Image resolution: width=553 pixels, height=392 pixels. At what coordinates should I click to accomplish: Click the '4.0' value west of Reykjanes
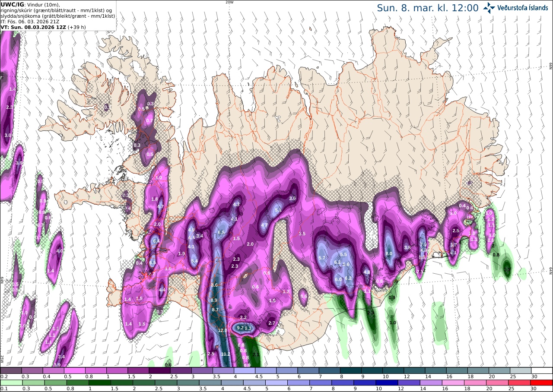(x=60, y=251)
